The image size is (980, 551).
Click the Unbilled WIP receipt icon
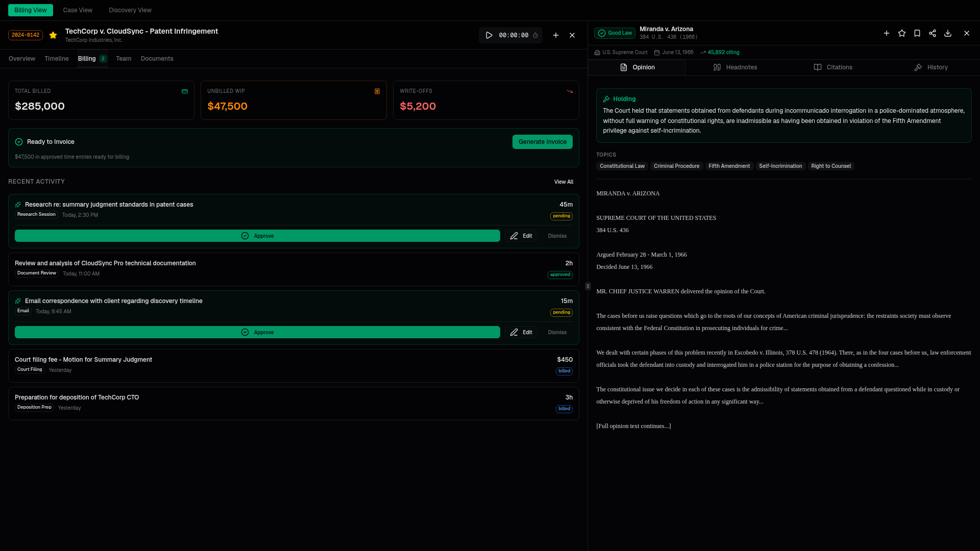[x=377, y=91]
